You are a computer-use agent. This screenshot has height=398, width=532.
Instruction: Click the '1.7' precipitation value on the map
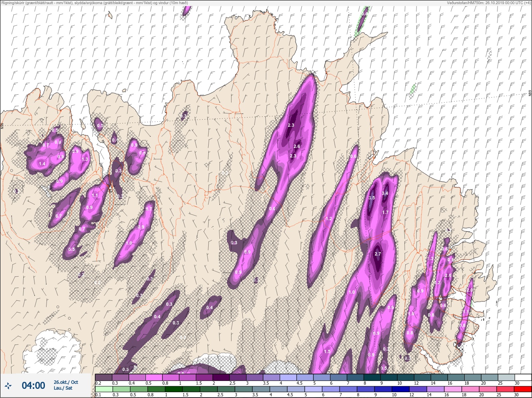point(385,212)
